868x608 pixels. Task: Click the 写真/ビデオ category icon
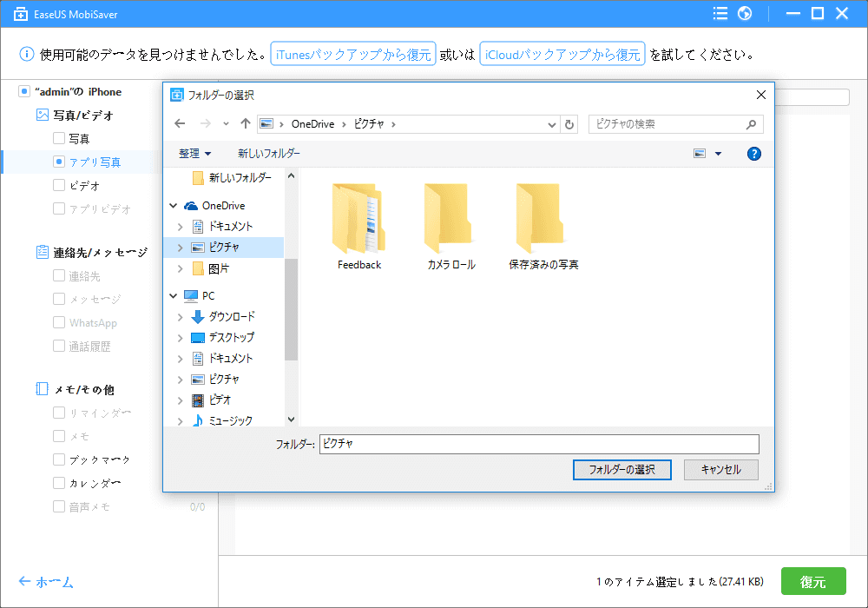[x=42, y=115]
